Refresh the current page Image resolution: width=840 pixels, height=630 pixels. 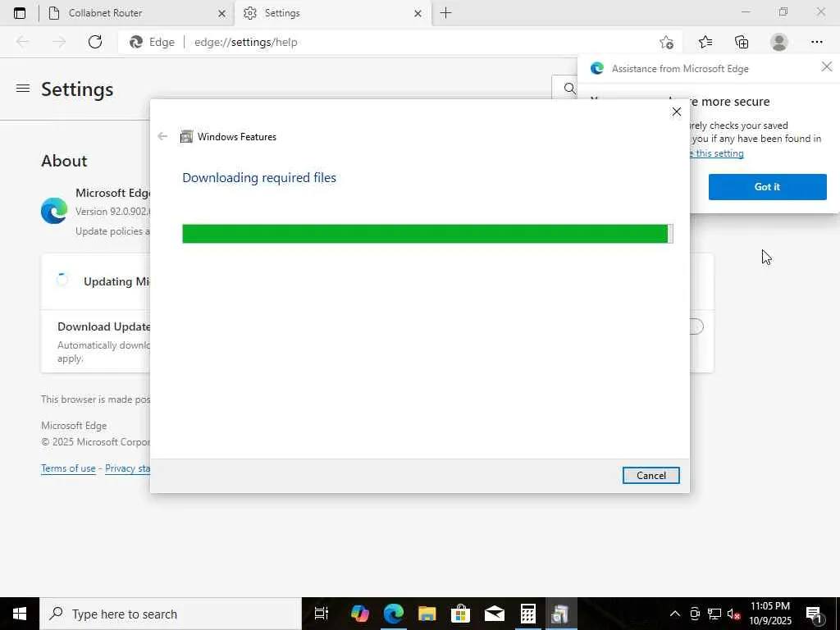click(95, 42)
